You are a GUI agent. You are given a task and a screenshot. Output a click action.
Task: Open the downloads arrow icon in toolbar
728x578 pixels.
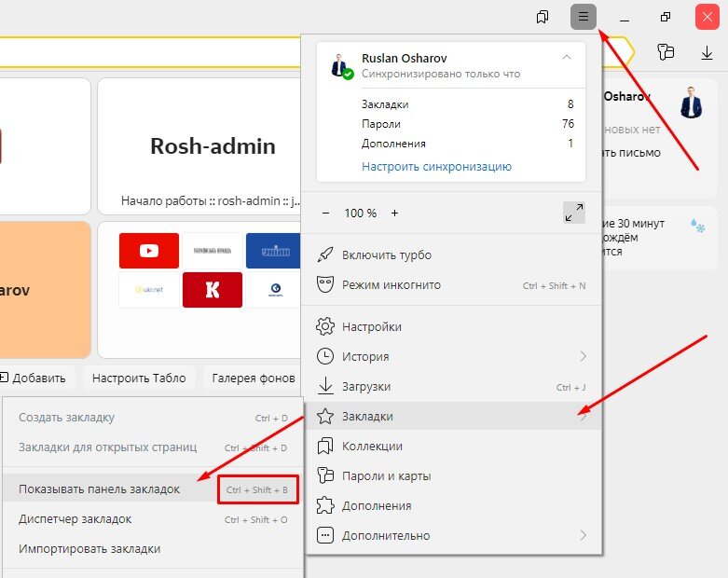click(707, 52)
